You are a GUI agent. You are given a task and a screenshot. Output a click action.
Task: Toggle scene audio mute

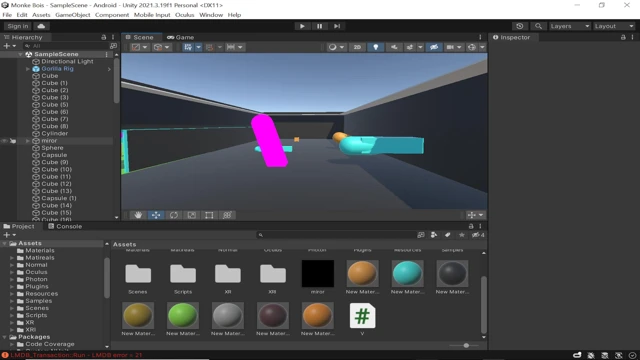[x=394, y=47]
